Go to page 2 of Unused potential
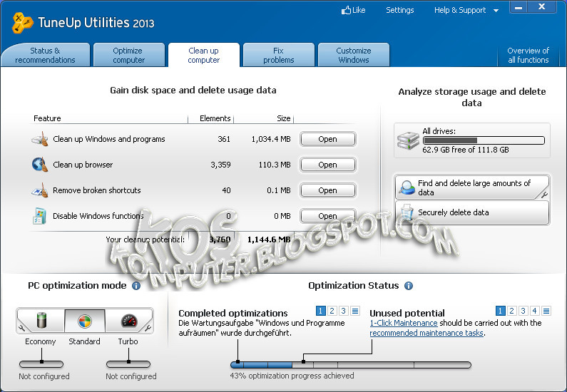567x392 pixels. (511, 311)
